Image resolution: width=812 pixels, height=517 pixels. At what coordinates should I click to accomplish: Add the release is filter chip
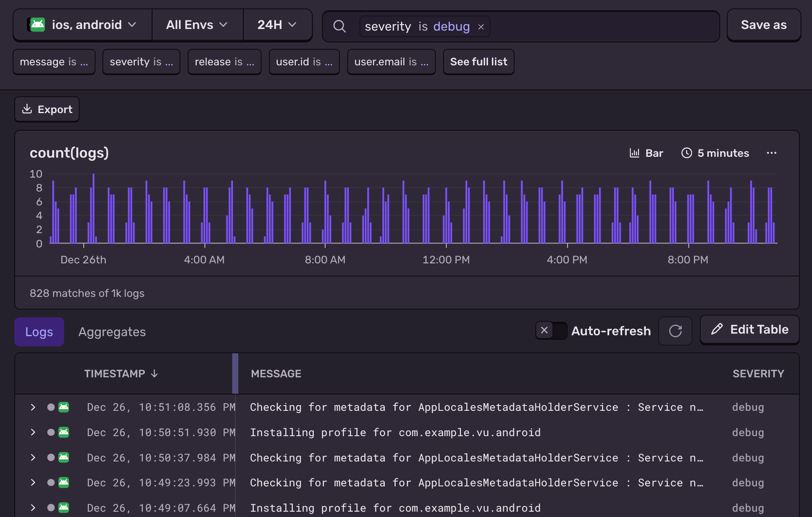click(224, 62)
